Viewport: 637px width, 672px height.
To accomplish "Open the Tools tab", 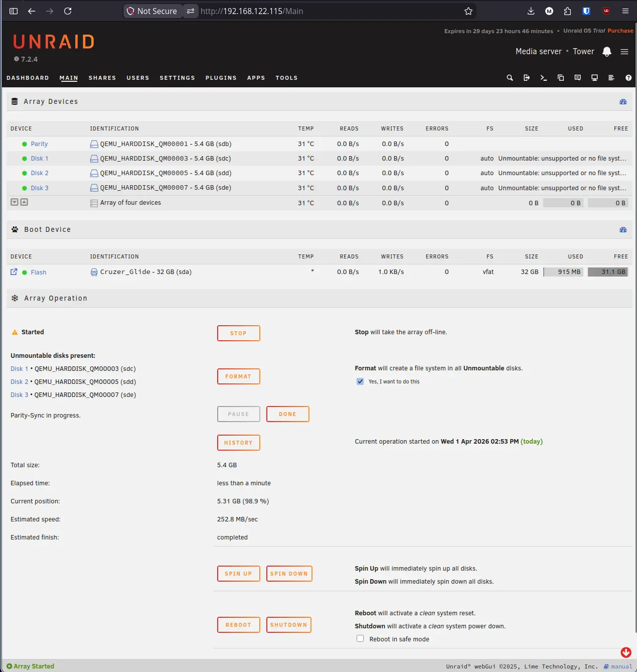I will click(286, 78).
